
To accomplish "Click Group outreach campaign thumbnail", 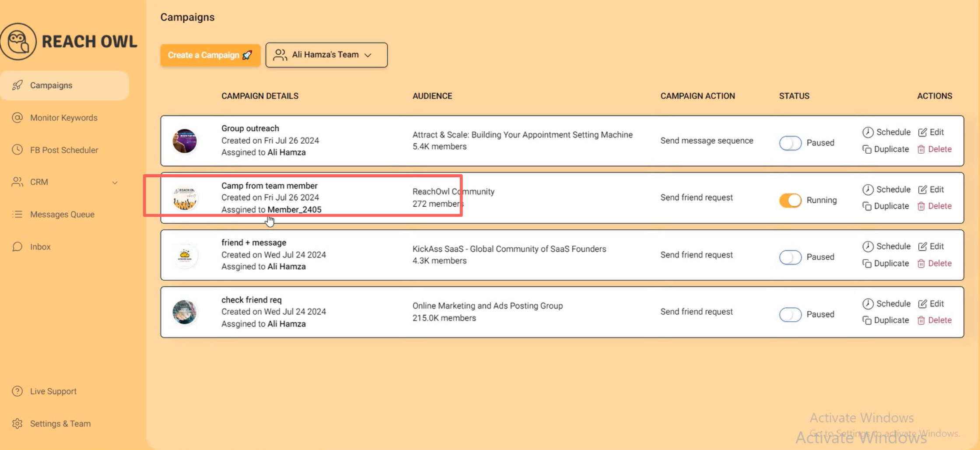I will (x=185, y=141).
